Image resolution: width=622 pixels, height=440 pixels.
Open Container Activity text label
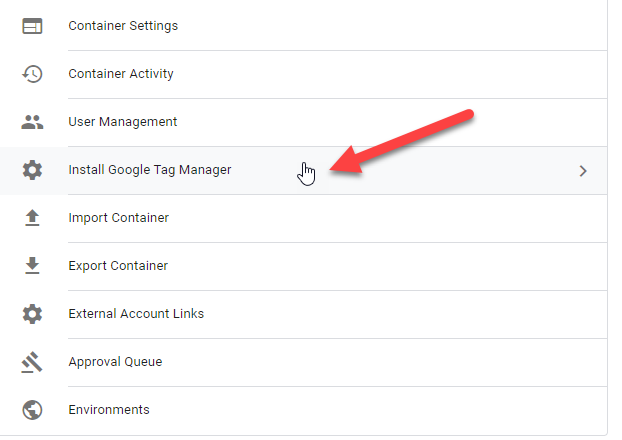(121, 74)
